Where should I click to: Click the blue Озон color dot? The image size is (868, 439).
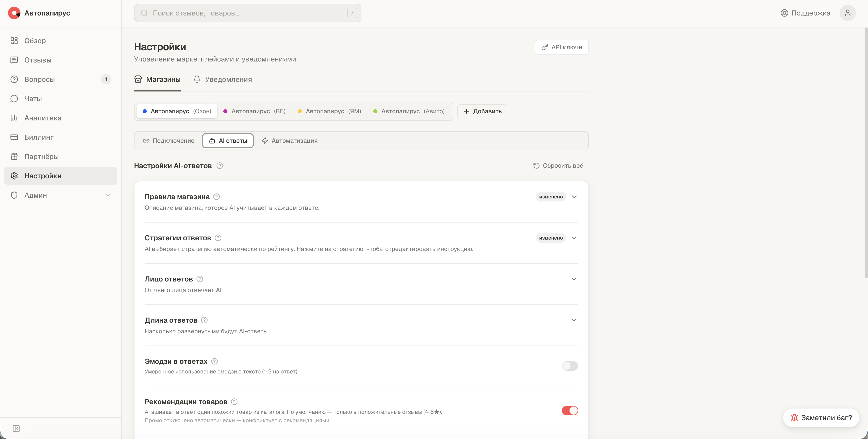[x=145, y=111]
